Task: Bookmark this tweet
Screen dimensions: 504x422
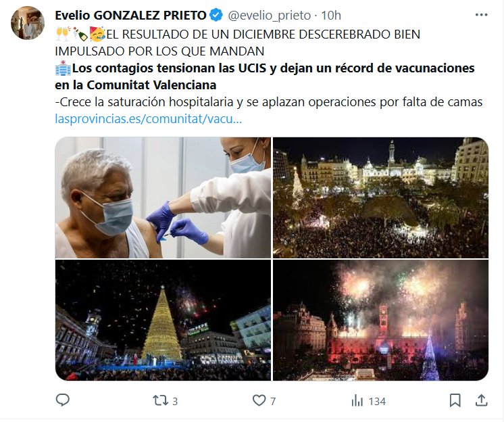Action: pyautogui.click(x=455, y=400)
